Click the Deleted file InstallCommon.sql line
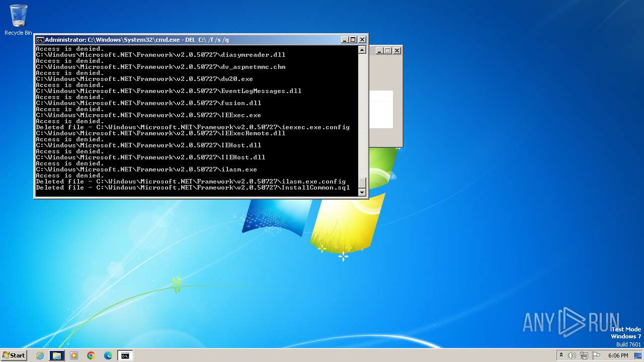 pos(193,188)
